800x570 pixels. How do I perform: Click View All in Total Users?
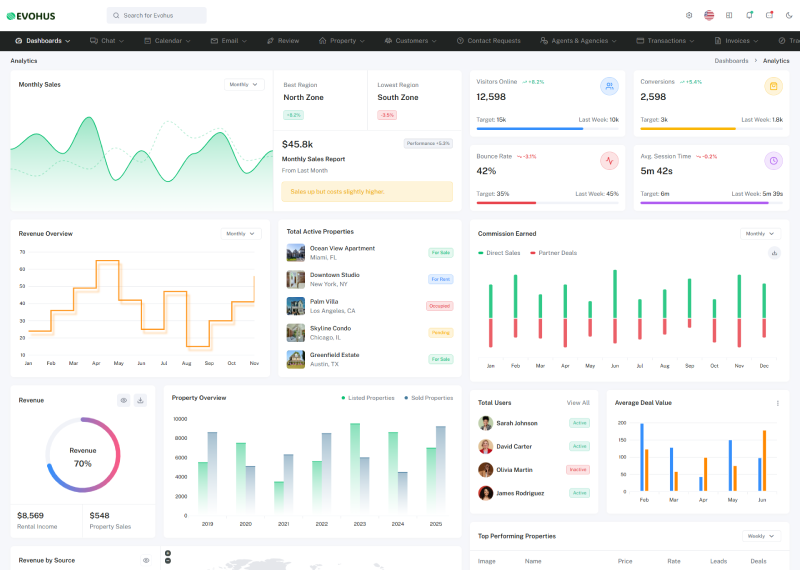coord(578,403)
